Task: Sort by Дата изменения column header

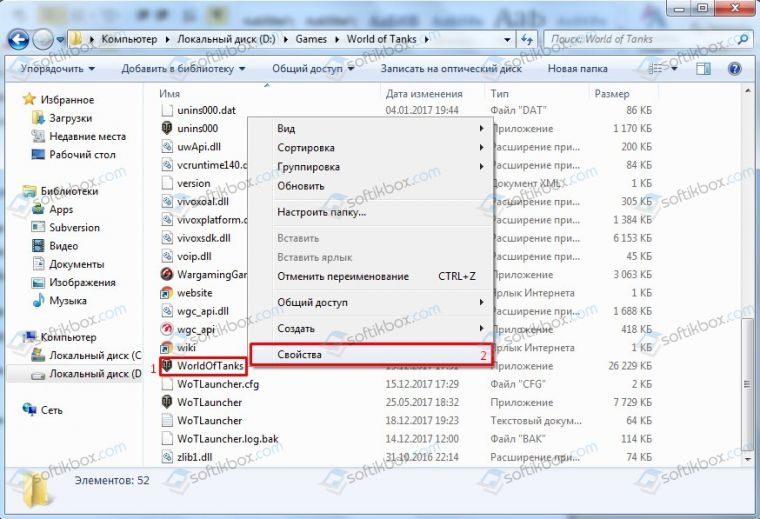Action: [x=424, y=94]
